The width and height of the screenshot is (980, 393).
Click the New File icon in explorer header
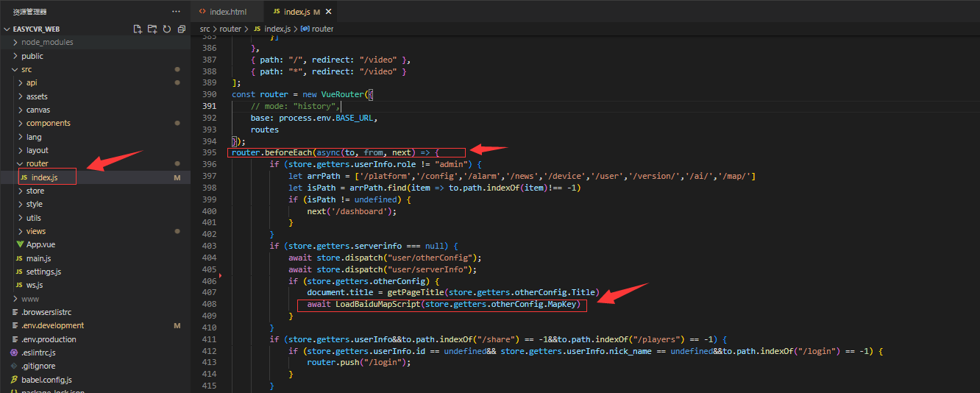pos(138,29)
